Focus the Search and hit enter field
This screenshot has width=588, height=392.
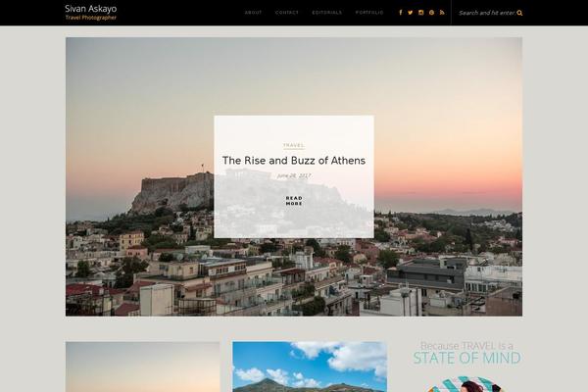pos(487,13)
